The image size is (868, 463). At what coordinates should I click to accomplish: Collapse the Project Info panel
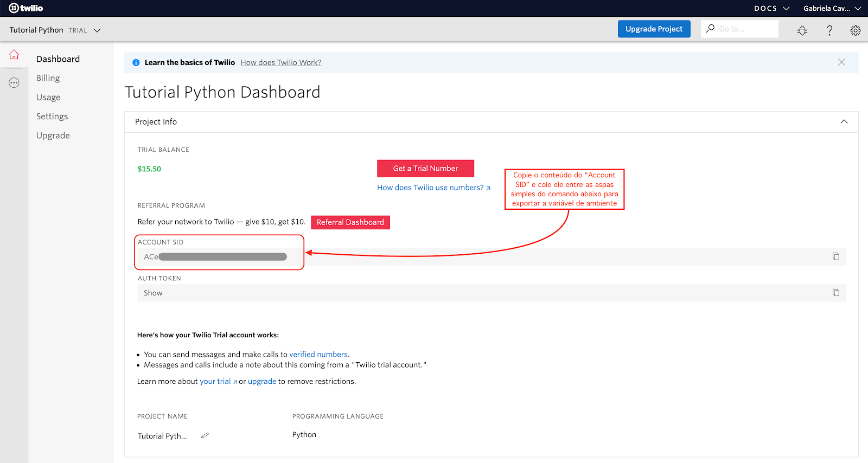844,121
